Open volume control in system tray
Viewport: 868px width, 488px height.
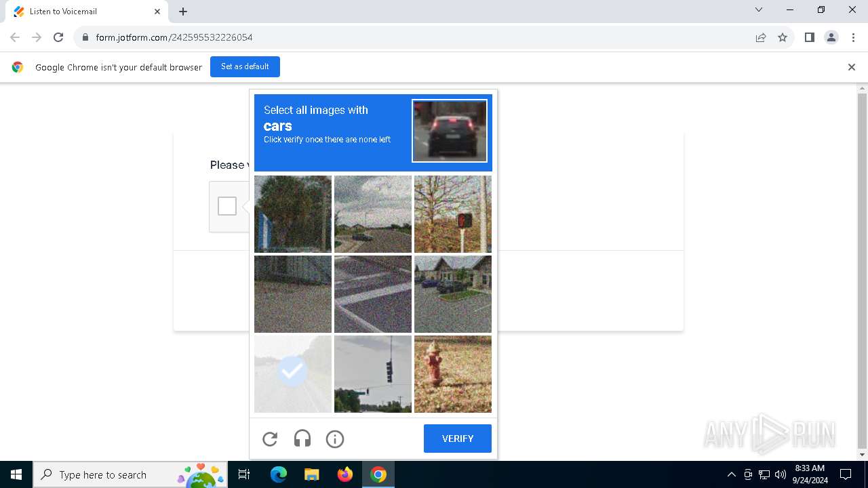click(x=781, y=474)
